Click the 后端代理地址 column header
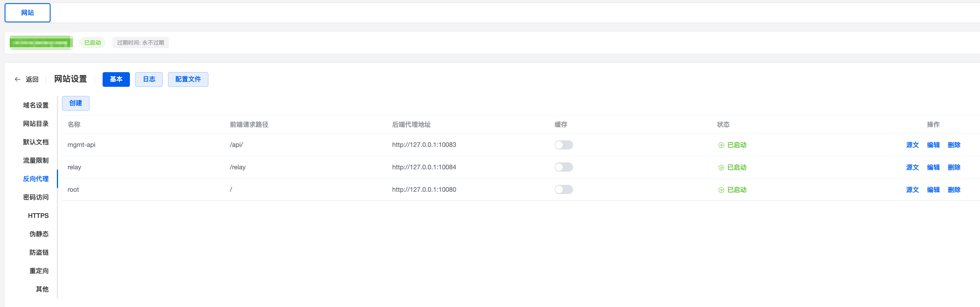This screenshot has height=307, width=980. [x=411, y=124]
